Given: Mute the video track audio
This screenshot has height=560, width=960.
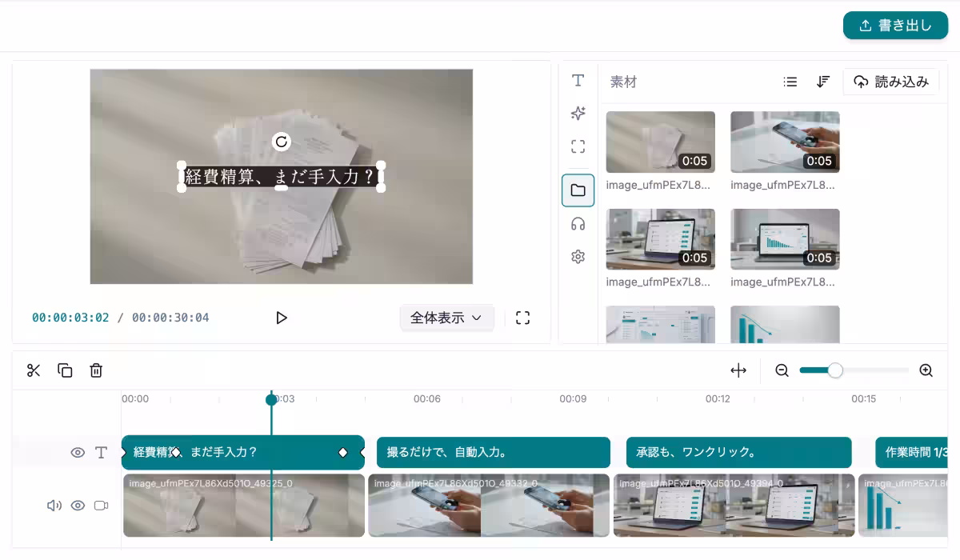Looking at the screenshot, I should pos(54,506).
